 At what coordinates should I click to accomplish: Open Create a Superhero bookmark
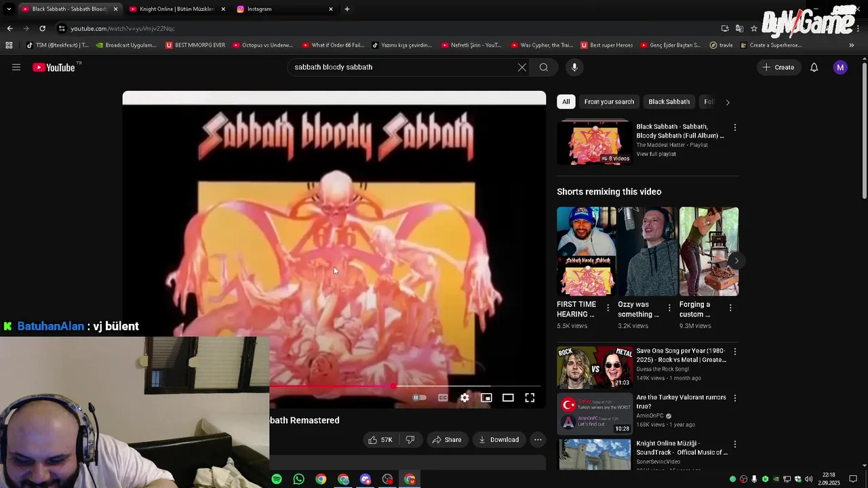tap(771, 45)
